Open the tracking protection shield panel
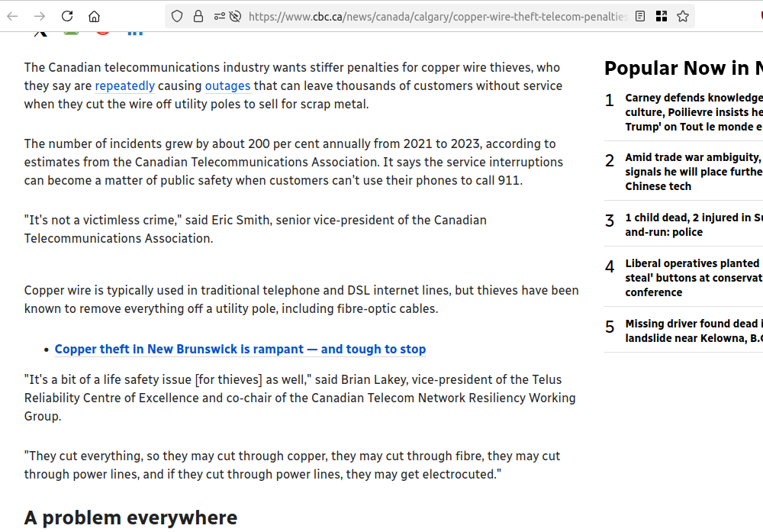This screenshot has height=532, width=763. 177,17
